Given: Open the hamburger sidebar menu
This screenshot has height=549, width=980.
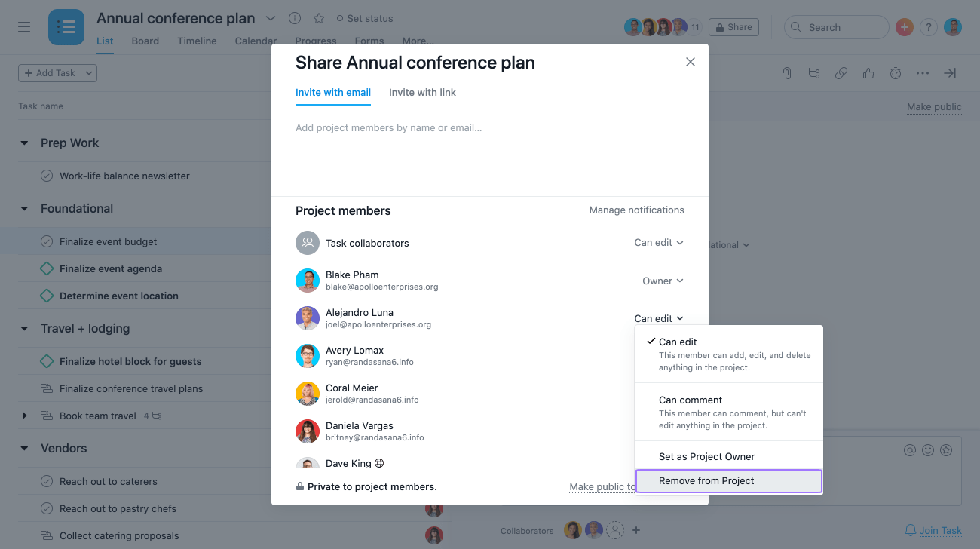Looking at the screenshot, I should 24,27.
